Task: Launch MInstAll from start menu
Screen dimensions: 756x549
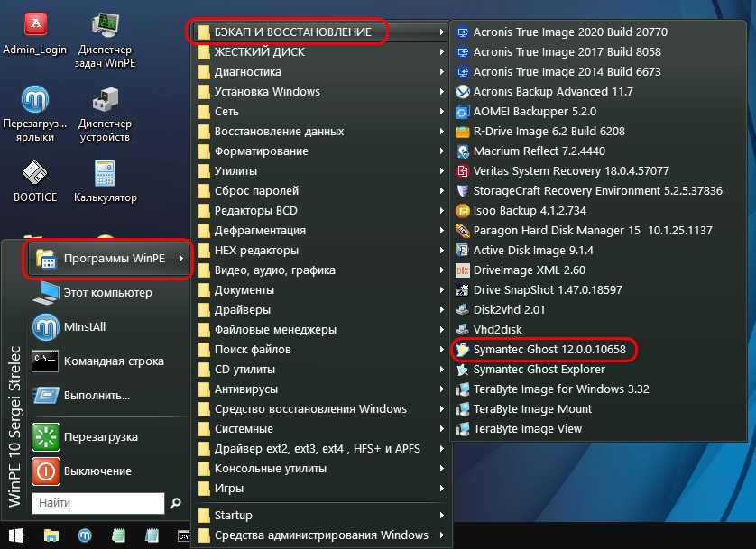Action: coord(108,327)
